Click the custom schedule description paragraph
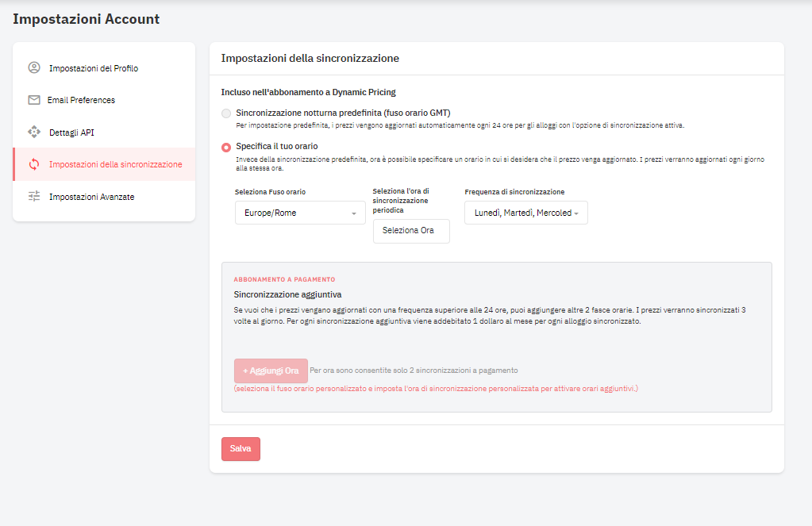This screenshot has height=526, width=812. (500, 163)
